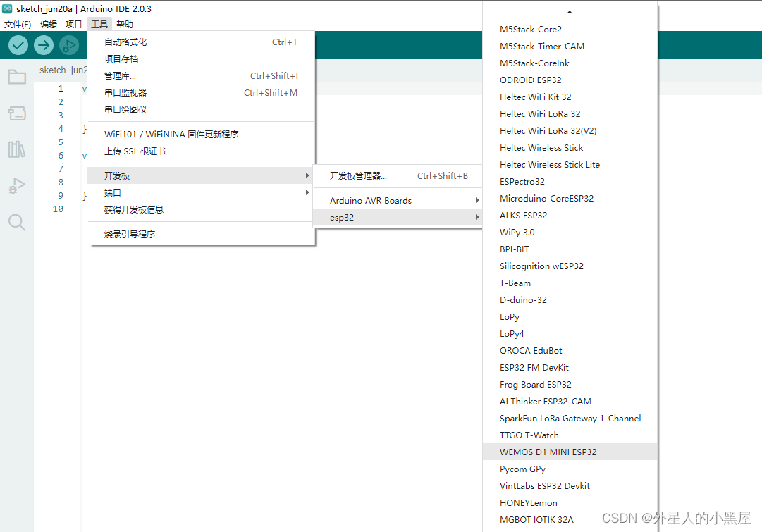
Task: Open 串口绘图仪 from the menu
Action: pos(201,110)
